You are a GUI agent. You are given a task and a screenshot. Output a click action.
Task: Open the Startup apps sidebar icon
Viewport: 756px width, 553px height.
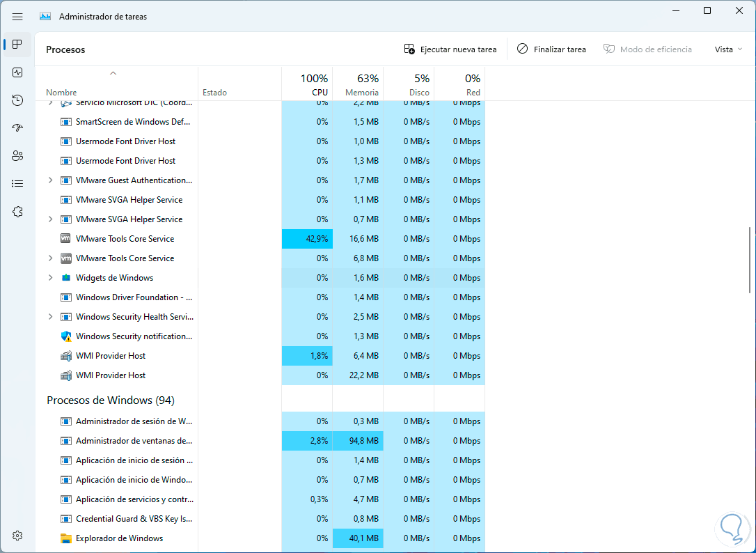tap(17, 128)
